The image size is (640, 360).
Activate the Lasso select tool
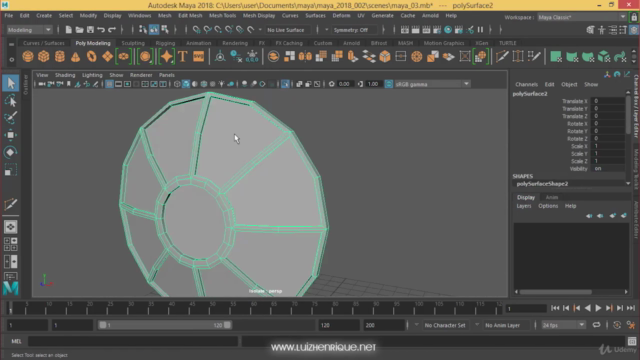pos(11,101)
